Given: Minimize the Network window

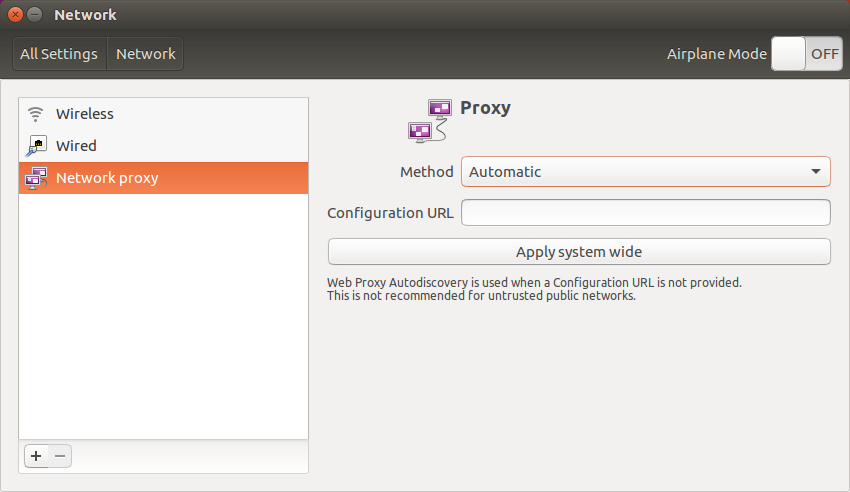Looking at the screenshot, I should 35,15.
